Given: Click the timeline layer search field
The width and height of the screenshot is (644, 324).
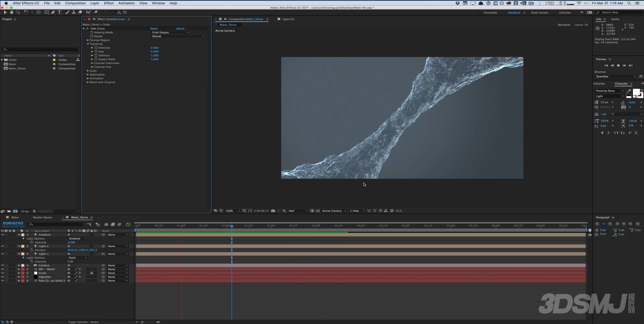Looking at the screenshot, I should click(56, 224).
